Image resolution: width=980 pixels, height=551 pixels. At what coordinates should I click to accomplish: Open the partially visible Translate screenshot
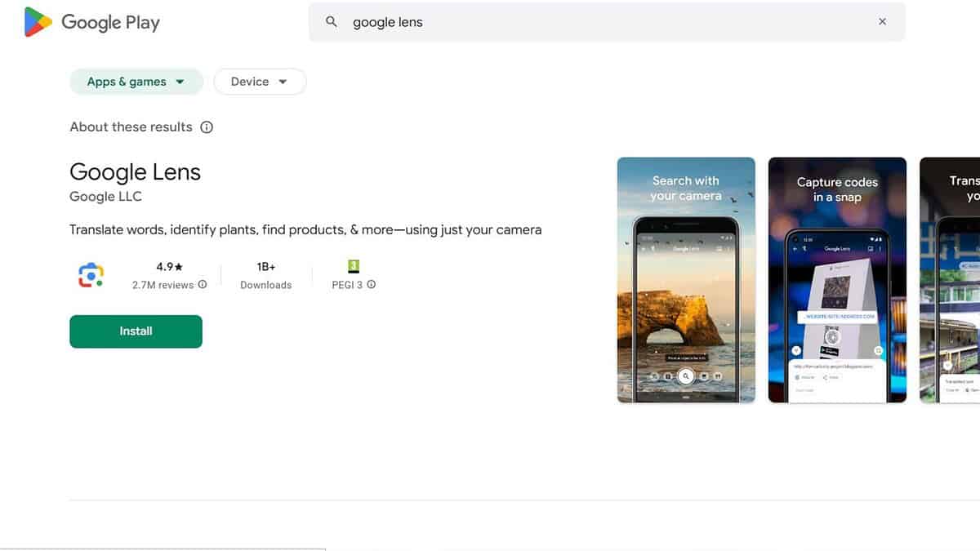pos(951,280)
